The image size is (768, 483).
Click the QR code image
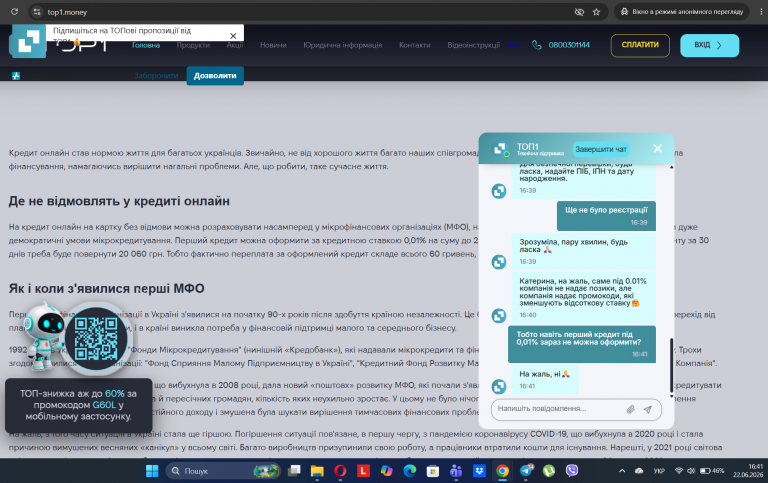tap(96, 338)
